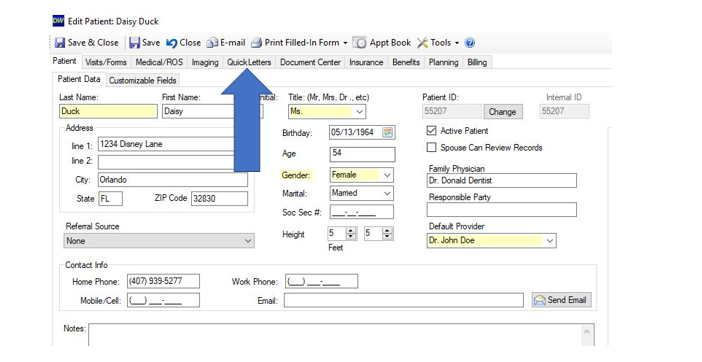Open the Appt Book
This screenshot has height=362, width=702.
[x=382, y=43]
